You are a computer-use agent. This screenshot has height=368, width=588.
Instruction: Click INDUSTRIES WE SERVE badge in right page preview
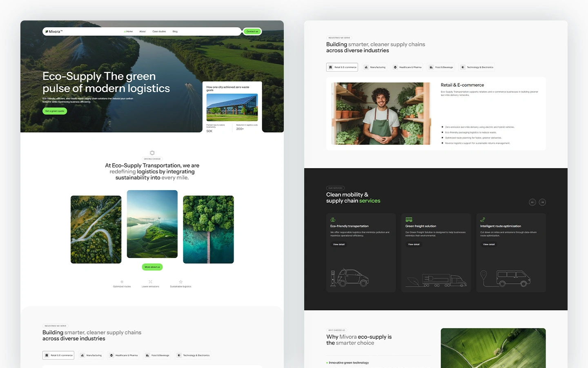tap(339, 38)
